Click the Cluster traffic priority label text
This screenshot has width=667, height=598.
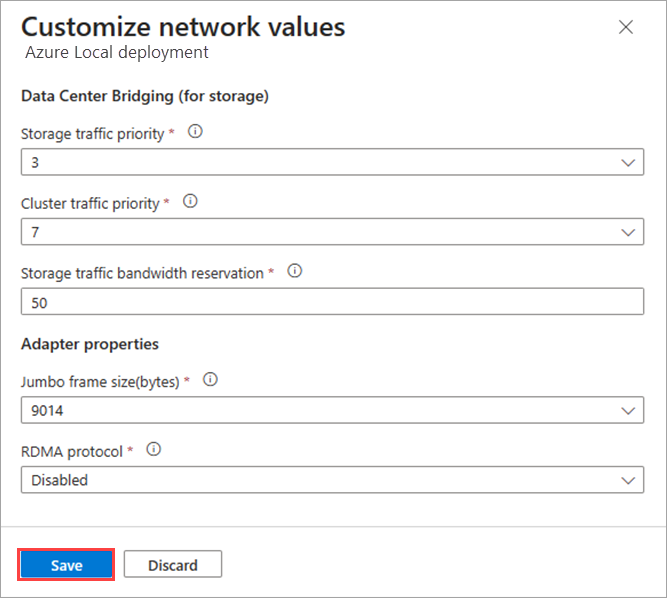click(x=90, y=203)
